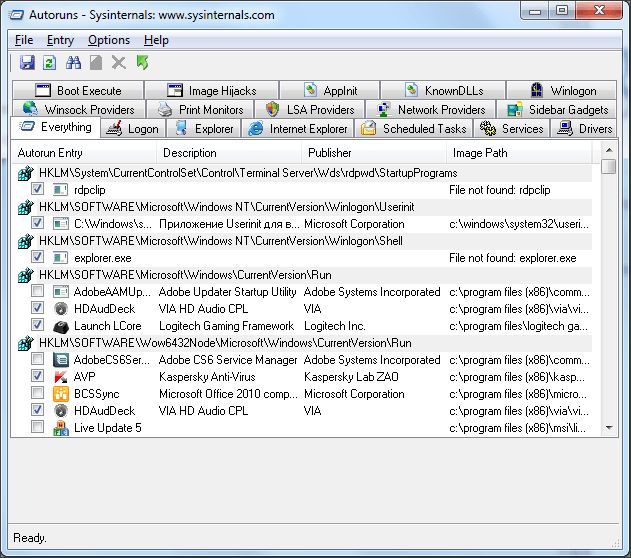The height and width of the screenshot is (558, 631).
Task: Switch to the Drivers tab
Action: point(584,129)
